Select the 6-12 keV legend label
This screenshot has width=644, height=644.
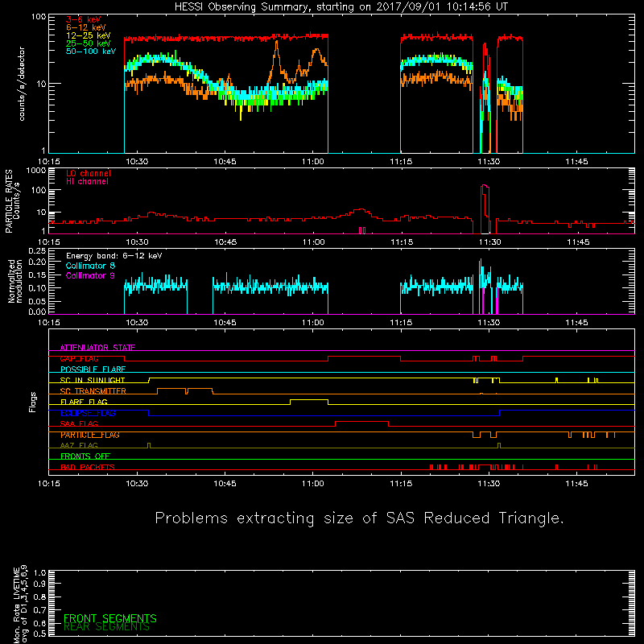(86, 27)
